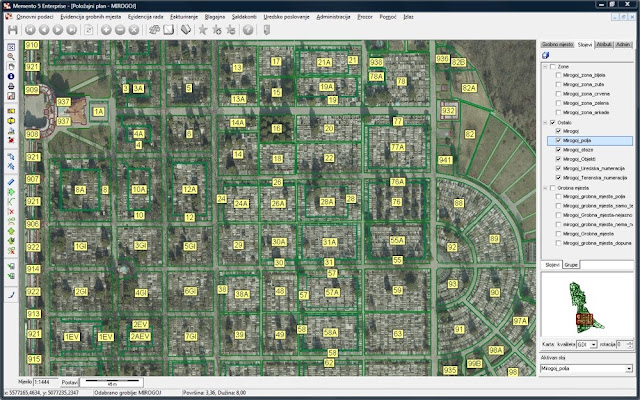The height and width of the screenshot is (400, 640).
Task: Go to last record toolbar button
Action: [71, 30]
